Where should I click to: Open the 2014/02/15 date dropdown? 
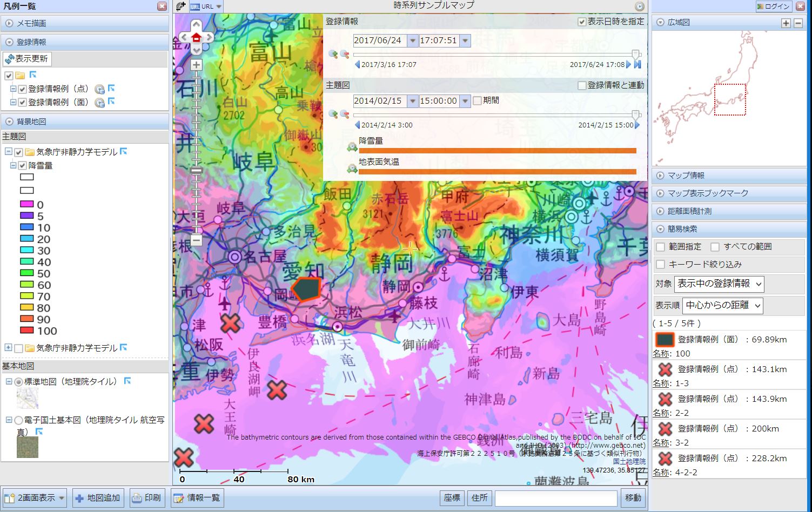click(x=412, y=101)
